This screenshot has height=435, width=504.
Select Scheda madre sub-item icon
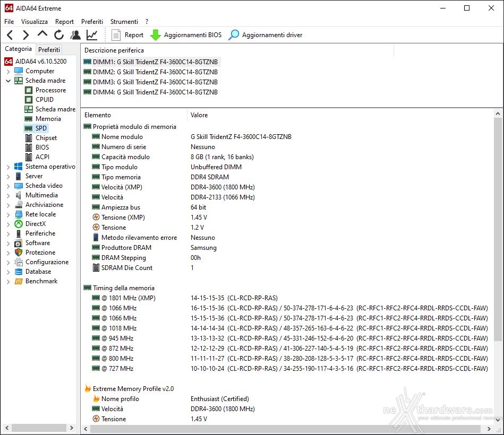(29, 109)
